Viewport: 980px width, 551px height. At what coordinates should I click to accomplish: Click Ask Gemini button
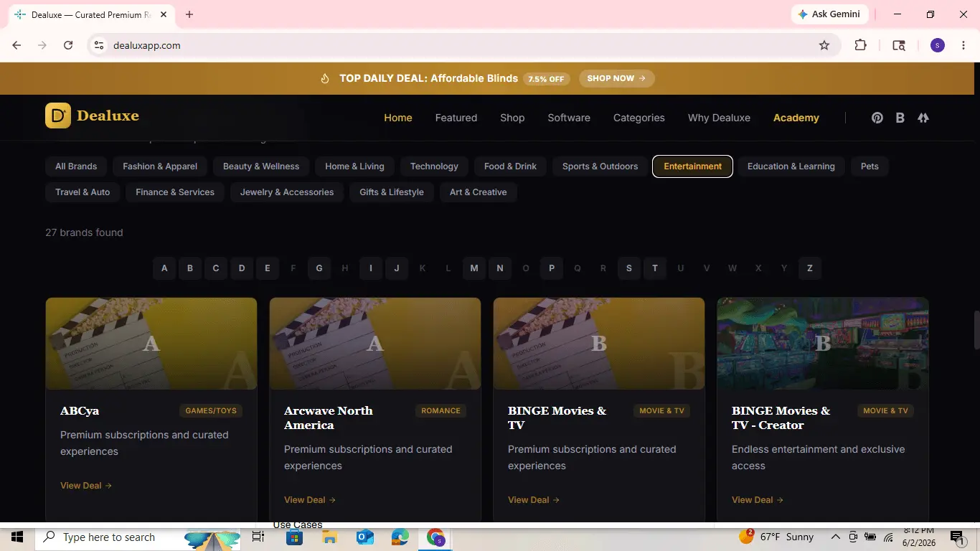coord(830,14)
